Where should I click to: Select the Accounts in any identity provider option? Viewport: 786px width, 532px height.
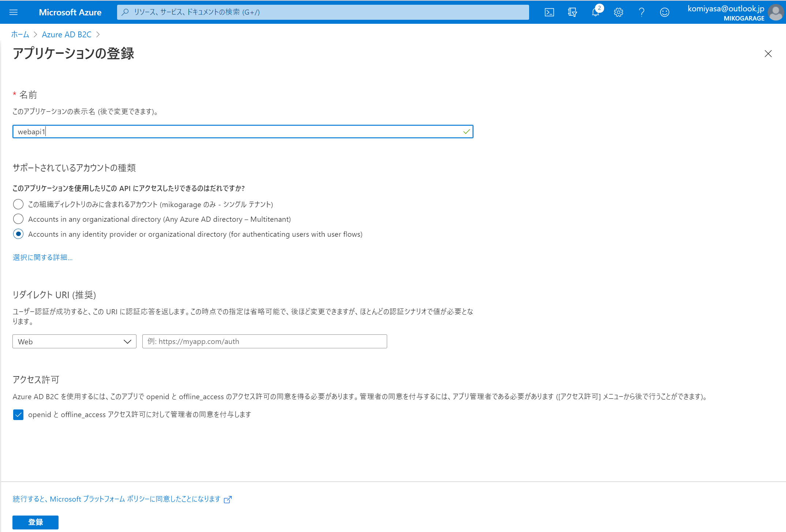[x=18, y=234]
